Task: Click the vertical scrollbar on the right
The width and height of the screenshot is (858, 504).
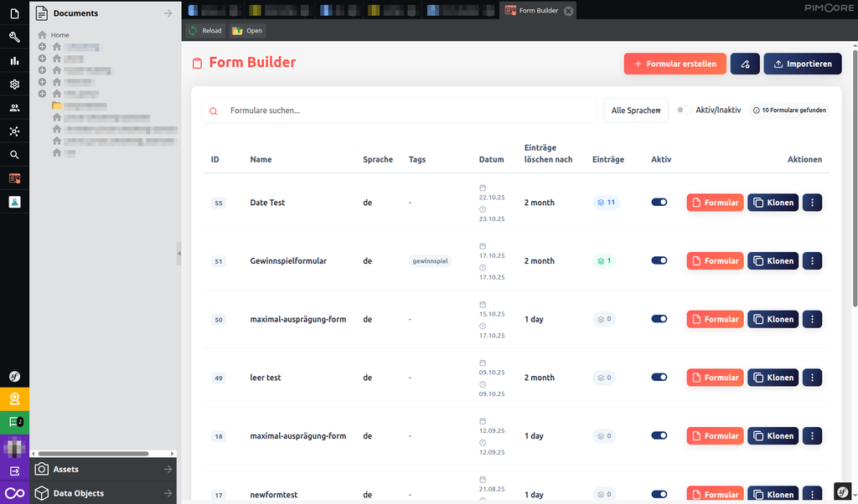Action: pyautogui.click(x=855, y=177)
